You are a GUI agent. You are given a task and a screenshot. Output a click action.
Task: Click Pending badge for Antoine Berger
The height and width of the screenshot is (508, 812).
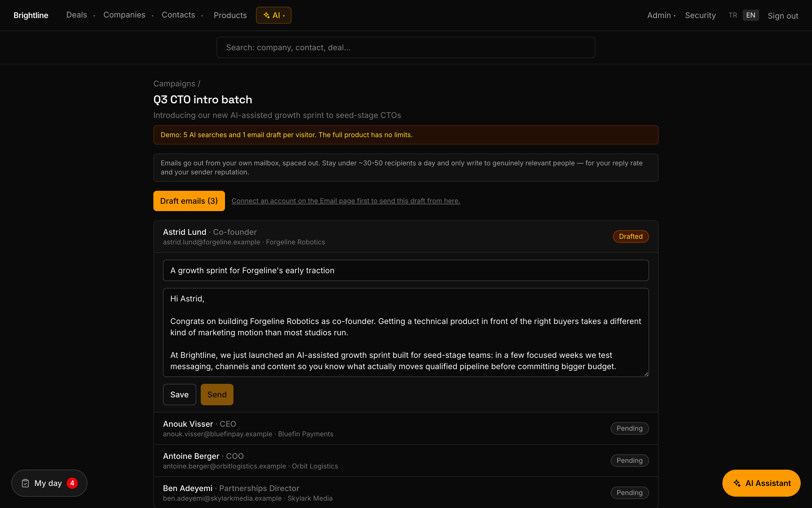coord(630,461)
